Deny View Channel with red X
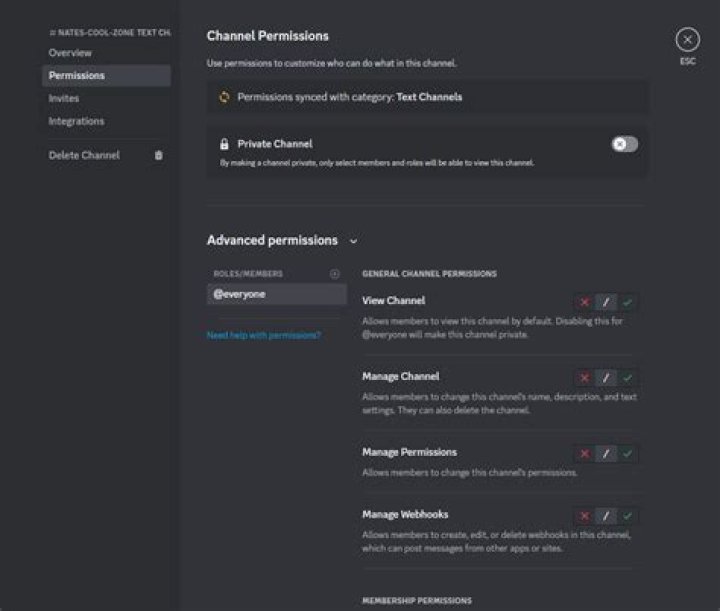 (584, 302)
